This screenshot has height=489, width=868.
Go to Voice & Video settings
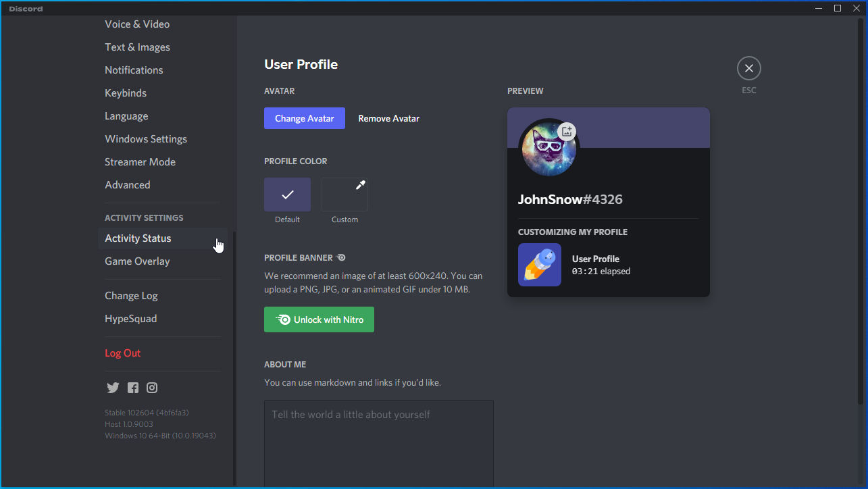[137, 24]
